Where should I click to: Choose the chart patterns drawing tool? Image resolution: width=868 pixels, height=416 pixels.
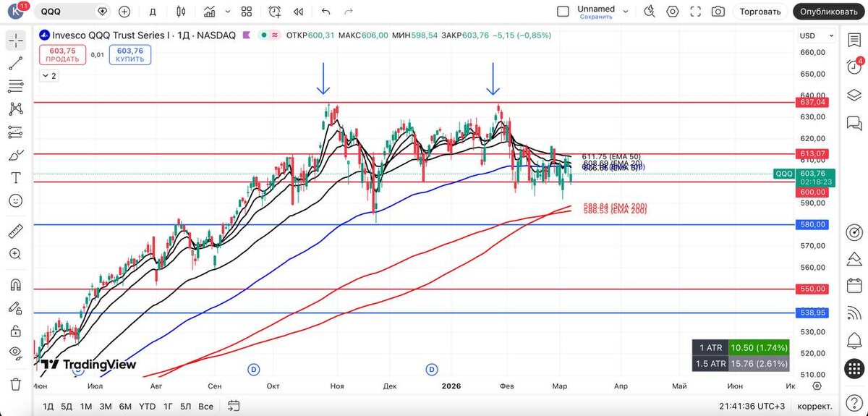coord(15,109)
